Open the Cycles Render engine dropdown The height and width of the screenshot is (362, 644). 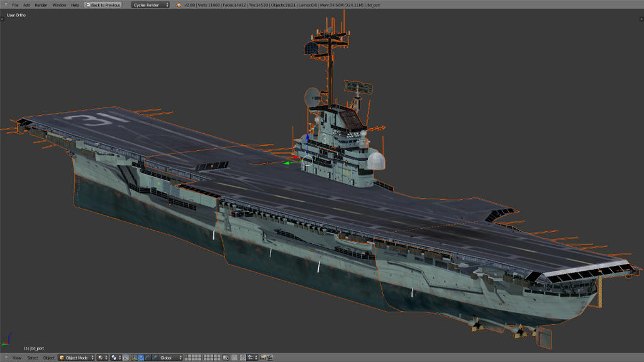[151, 5]
